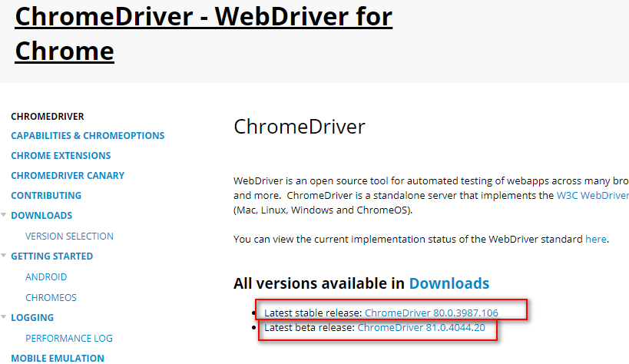Collapse the Logging disclosure triangle
The width and height of the screenshot is (629, 364).
click(4, 318)
